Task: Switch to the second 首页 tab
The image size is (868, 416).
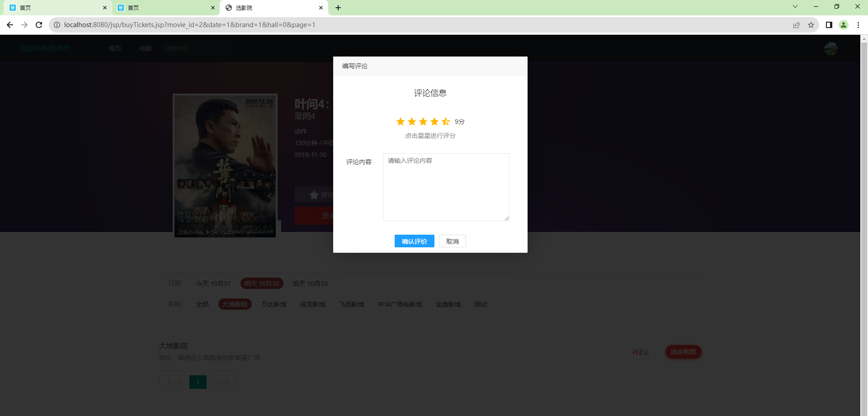Action: [x=165, y=8]
